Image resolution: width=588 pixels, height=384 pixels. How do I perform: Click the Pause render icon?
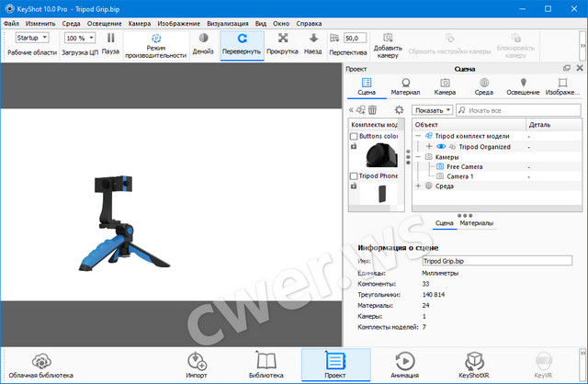pyautogui.click(x=110, y=40)
